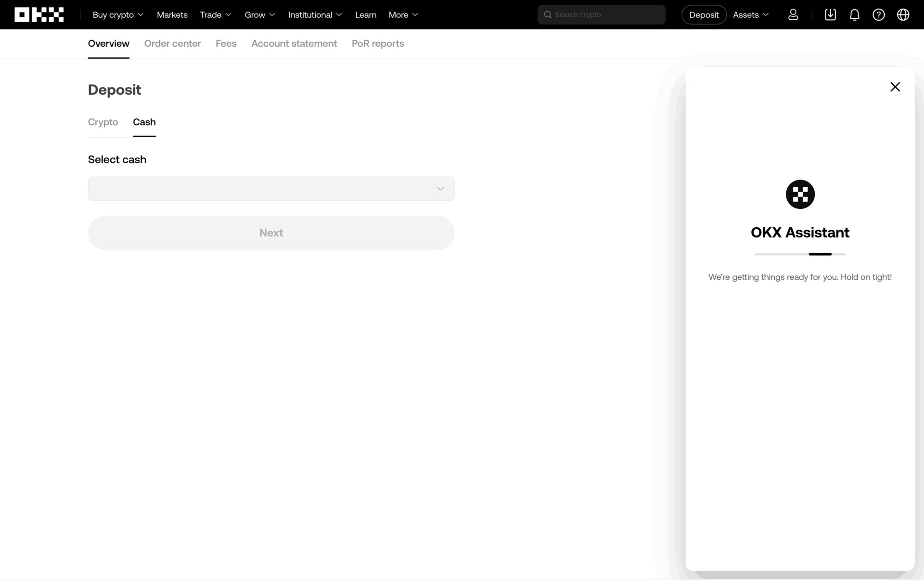Viewport: 924px width, 580px height.
Task: Select the Crypto deposit tab
Action: click(103, 122)
